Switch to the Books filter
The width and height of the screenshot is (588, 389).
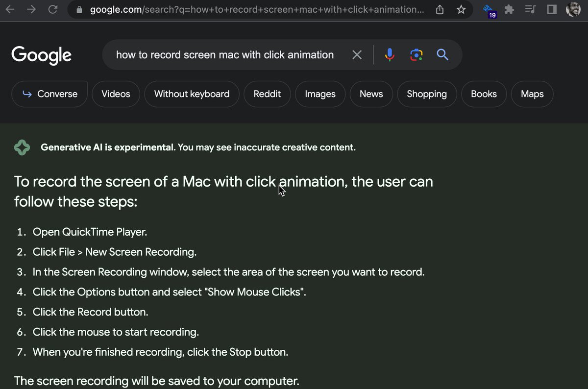click(x=484, y=94)
